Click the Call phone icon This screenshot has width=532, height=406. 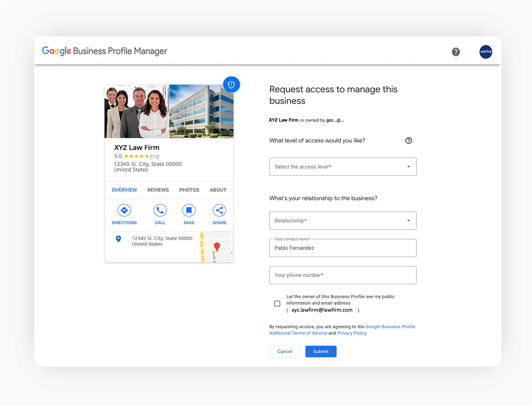(160, 210)
